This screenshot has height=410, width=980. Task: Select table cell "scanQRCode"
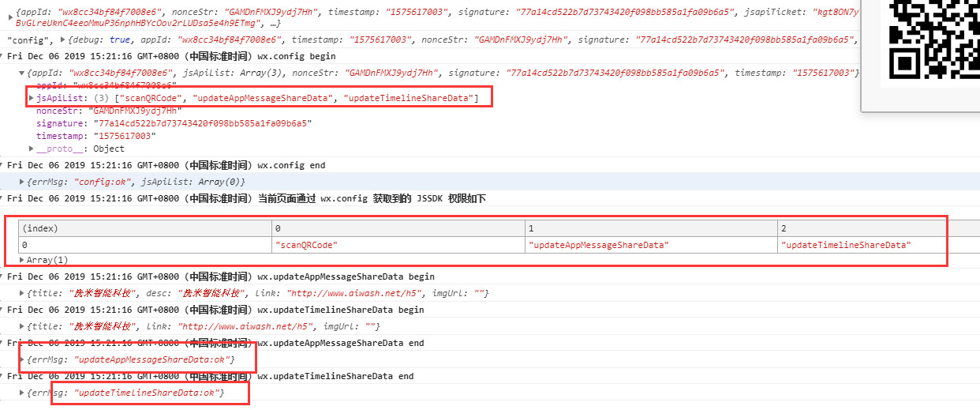pos(398,245)
